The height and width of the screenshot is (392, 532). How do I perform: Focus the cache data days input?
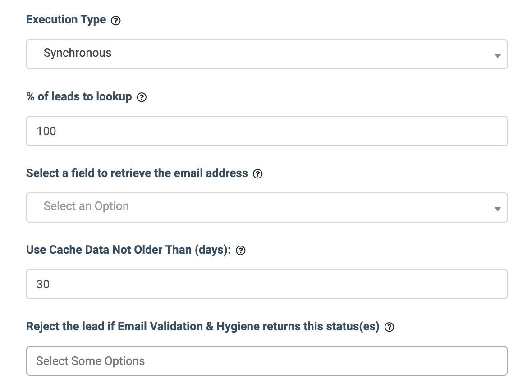pyautogui.click(x=266, y=284)
